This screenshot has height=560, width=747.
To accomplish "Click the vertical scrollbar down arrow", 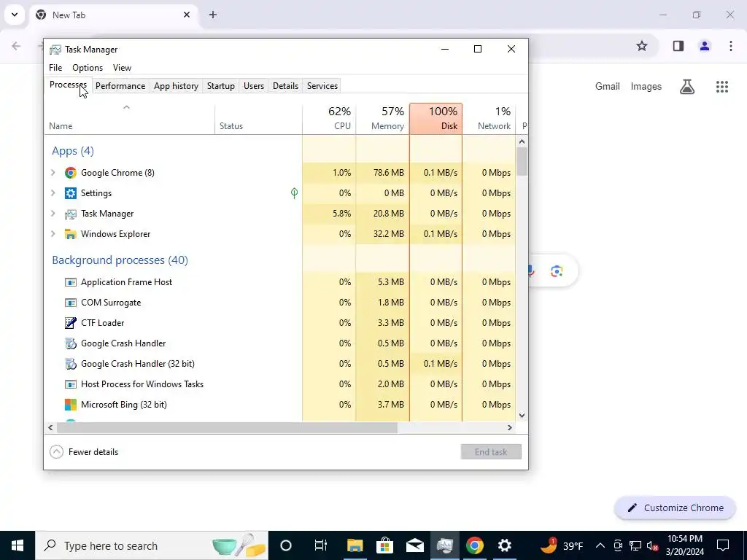I will [522, 415].
